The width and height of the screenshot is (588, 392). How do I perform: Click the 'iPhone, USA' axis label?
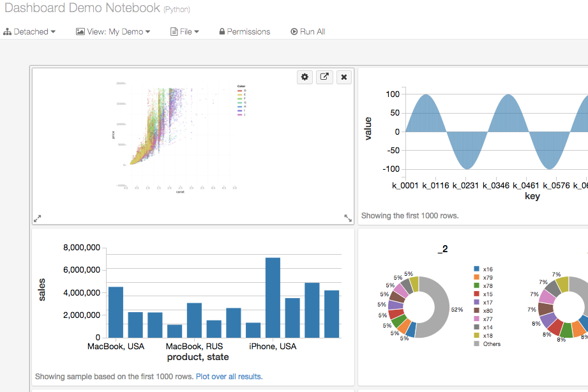(273, 346)
